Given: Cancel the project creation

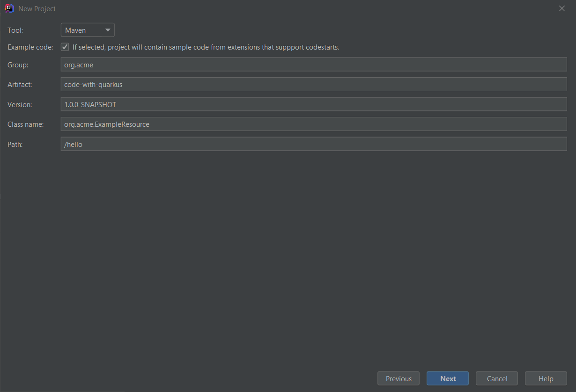Looking at the screenshot, I should click(x=496, y=378).
